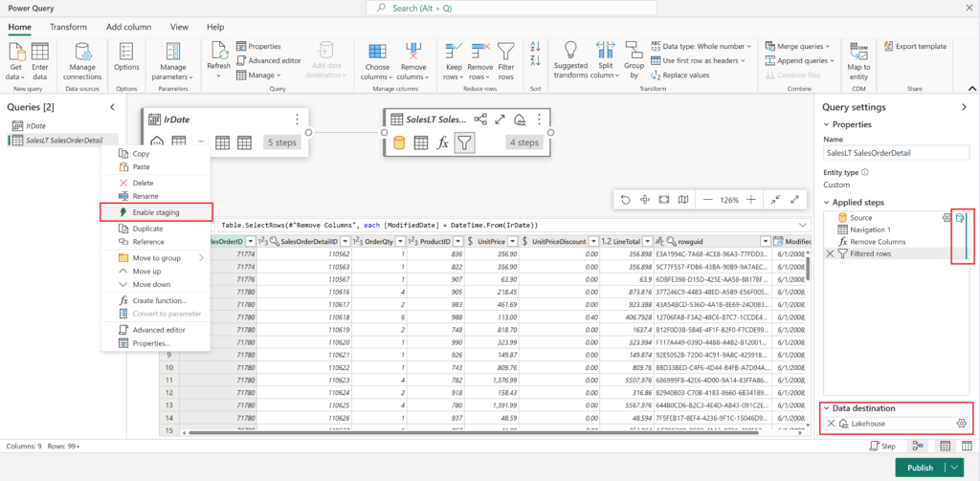
Task: Click Replace values
Action: (x=680, y=75)
